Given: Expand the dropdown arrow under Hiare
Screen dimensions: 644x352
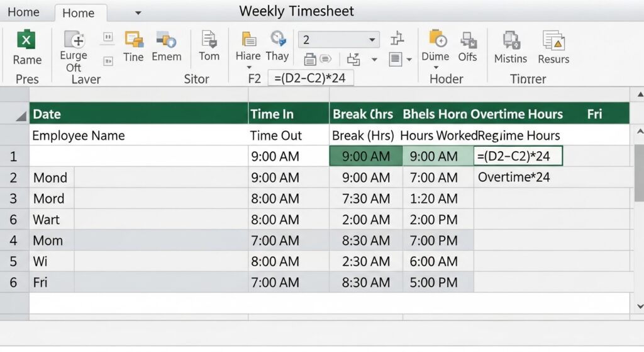Looking at the screenshot, I should pos(249,67).
